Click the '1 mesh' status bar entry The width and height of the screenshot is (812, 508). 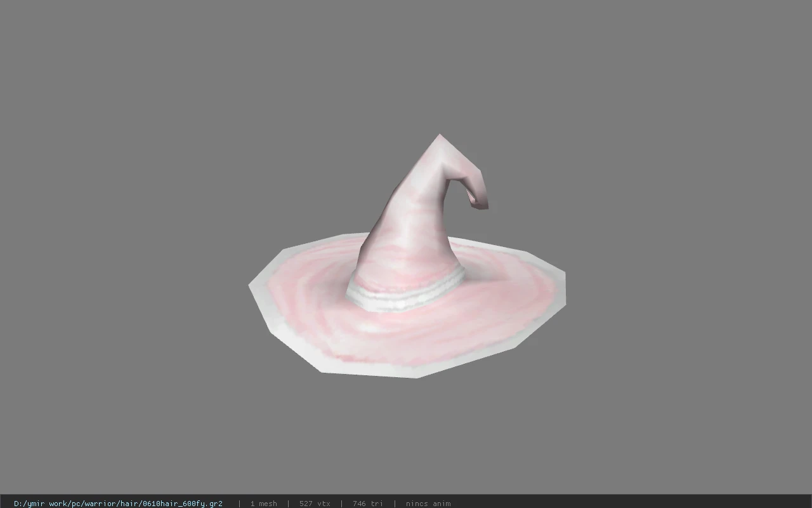point(263,504)
